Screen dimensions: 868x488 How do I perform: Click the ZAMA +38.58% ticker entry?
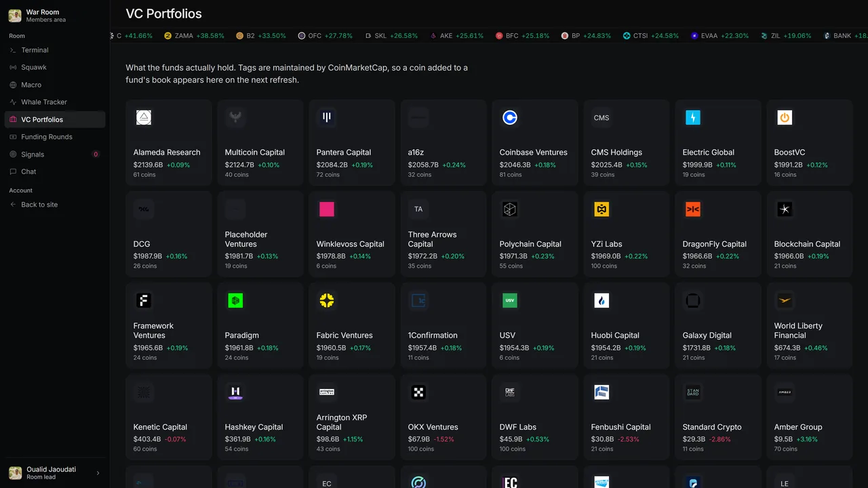coord(195,36)
